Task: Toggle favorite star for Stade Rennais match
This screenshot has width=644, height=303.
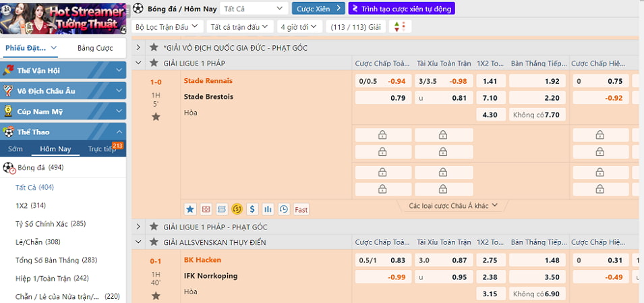Action: 156,117
